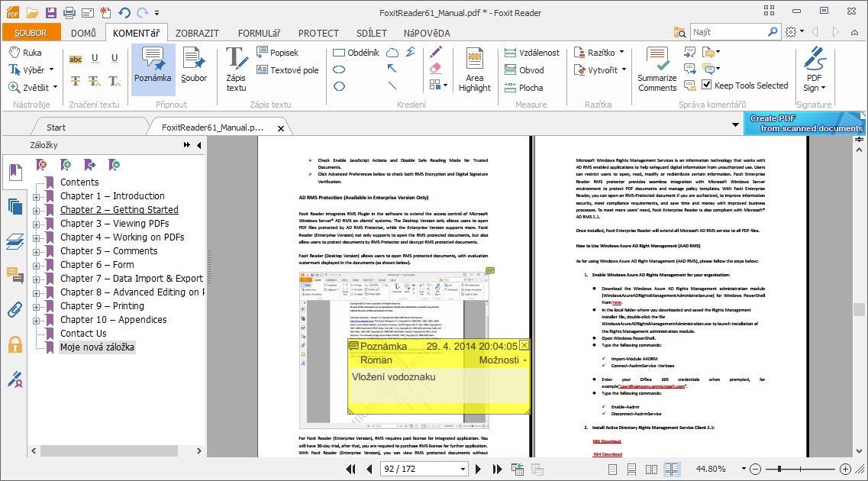
Task: Switch to the ZOBRAZIT ribbon tab
Action: (x=197, y=33)
